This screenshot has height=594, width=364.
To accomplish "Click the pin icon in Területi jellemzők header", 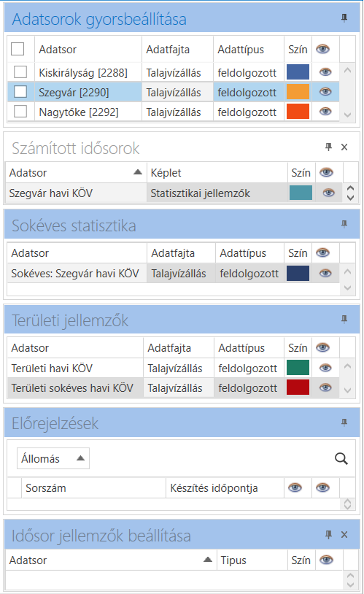I will click(344, 320).
